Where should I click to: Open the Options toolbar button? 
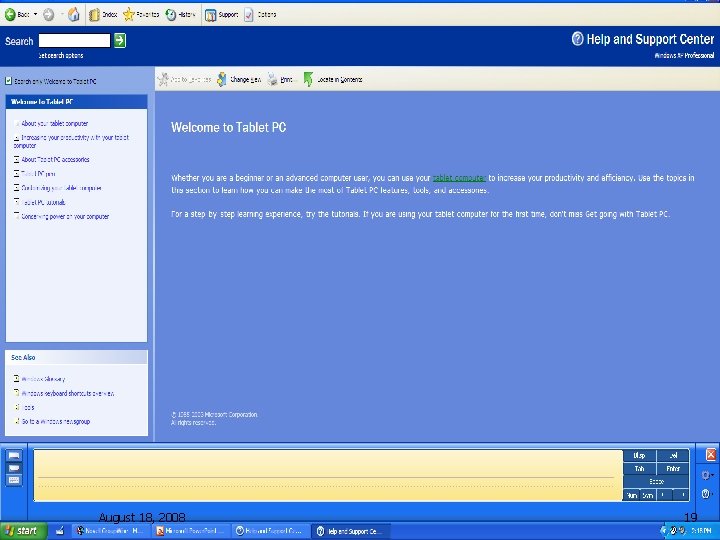(x=260, y=15)
